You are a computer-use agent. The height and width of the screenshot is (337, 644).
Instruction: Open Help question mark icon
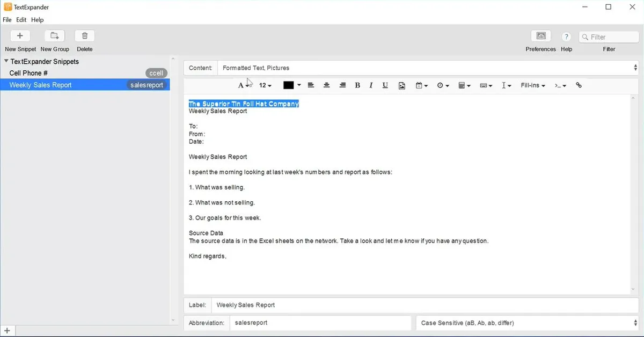566,36
